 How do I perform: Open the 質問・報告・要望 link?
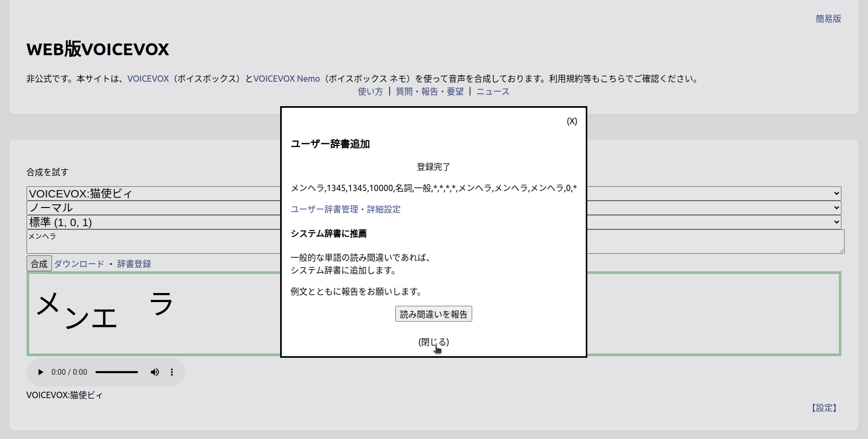tap(430, 91)
